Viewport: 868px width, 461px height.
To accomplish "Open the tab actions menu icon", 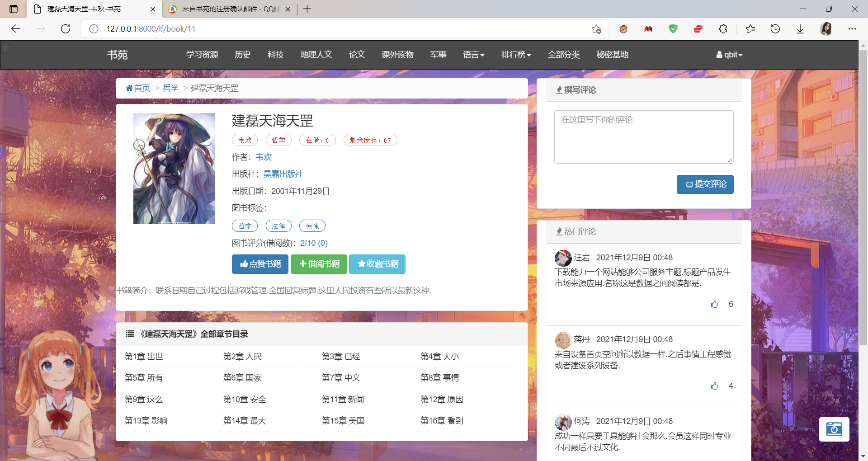I will 14,9.
